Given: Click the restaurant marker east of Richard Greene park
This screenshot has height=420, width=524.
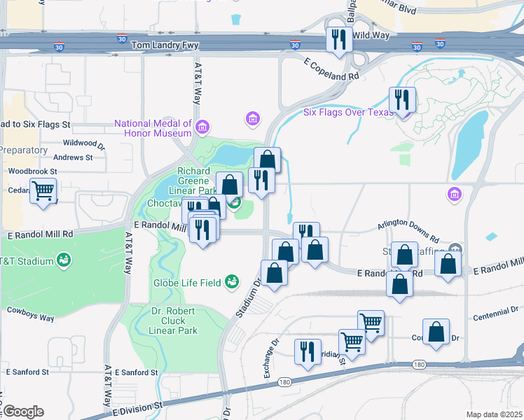Looking at the screenshot, I should [x=262, y=181].
